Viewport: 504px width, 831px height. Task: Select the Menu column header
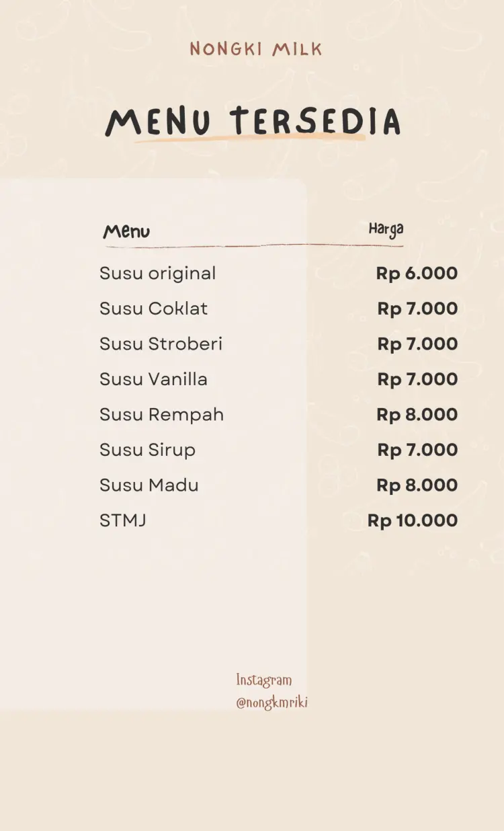click(x=126, y=232)
